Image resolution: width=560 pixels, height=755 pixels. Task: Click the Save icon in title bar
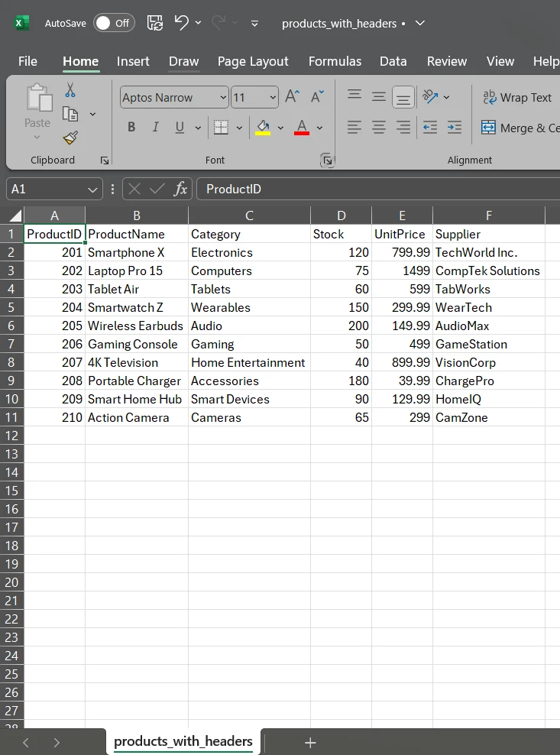[x=154, y=23]
